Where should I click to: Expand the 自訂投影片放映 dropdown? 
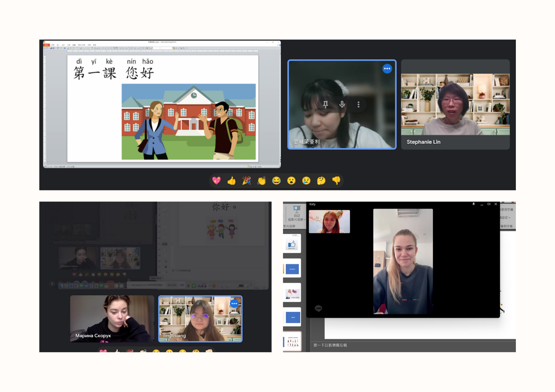pyautogui.click(x=297, y=214)
